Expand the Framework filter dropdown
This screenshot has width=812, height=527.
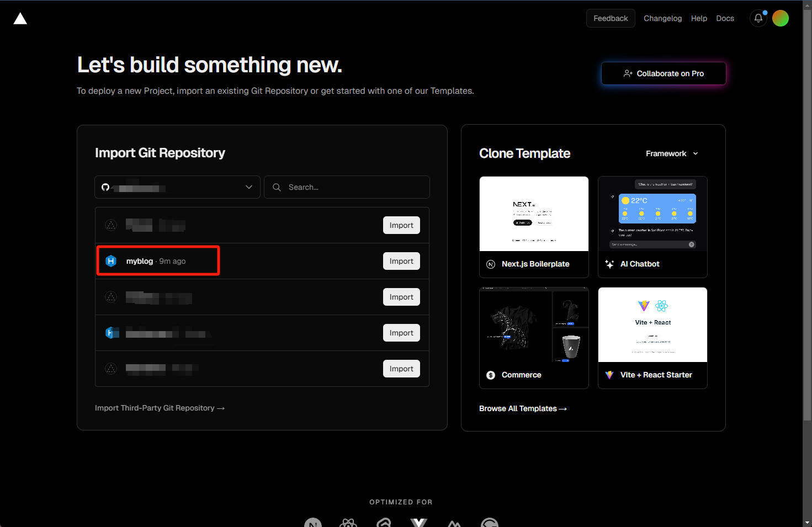point(672,153)
